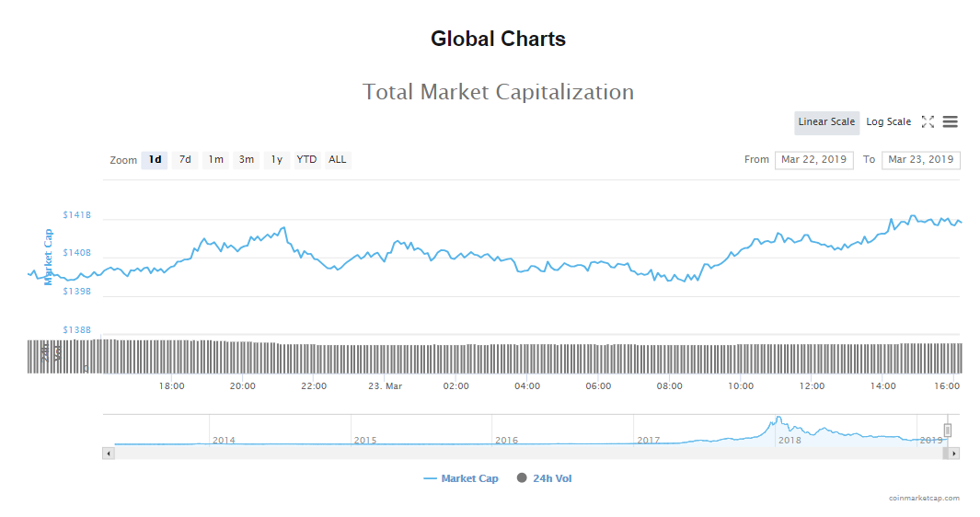Switch the chart to Log Scale
Viewport: 980px width, 517px height.
(888, 122)
